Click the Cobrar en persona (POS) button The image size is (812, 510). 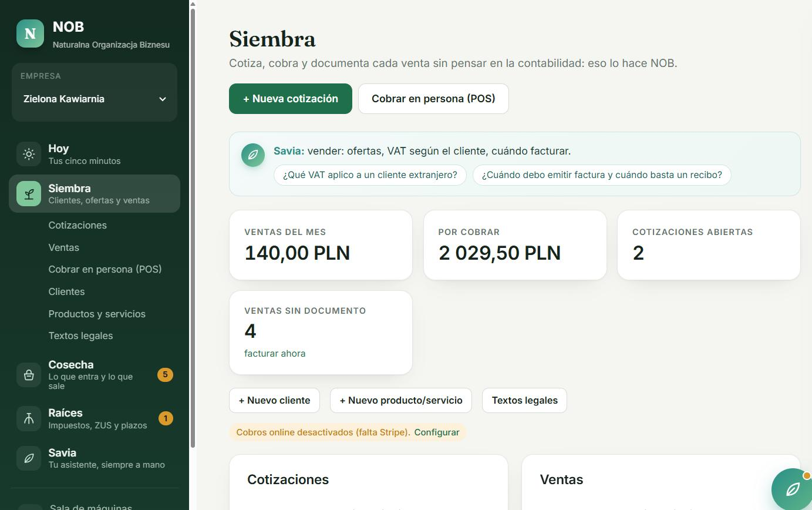(433, 99)
